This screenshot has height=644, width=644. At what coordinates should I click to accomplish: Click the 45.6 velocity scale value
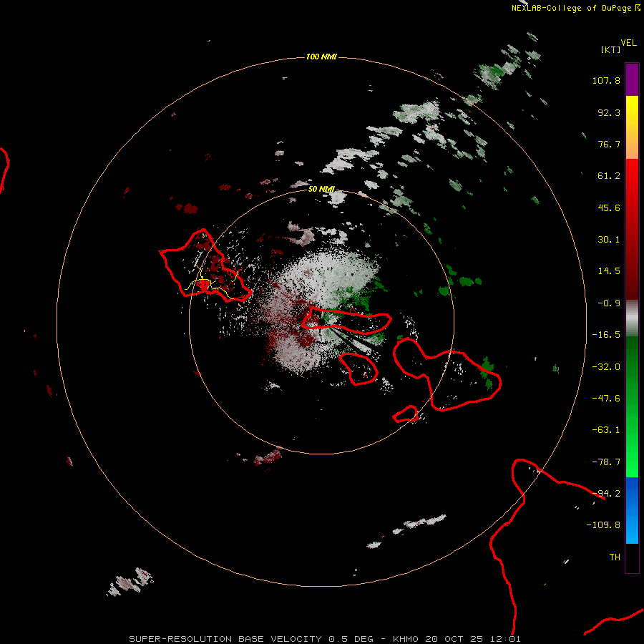609,208
